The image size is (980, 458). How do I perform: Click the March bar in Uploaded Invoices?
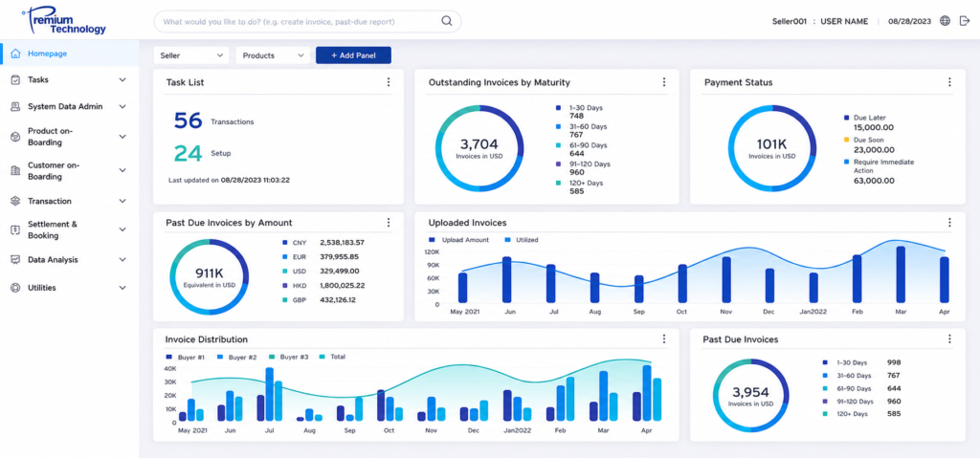coord(901,274)
